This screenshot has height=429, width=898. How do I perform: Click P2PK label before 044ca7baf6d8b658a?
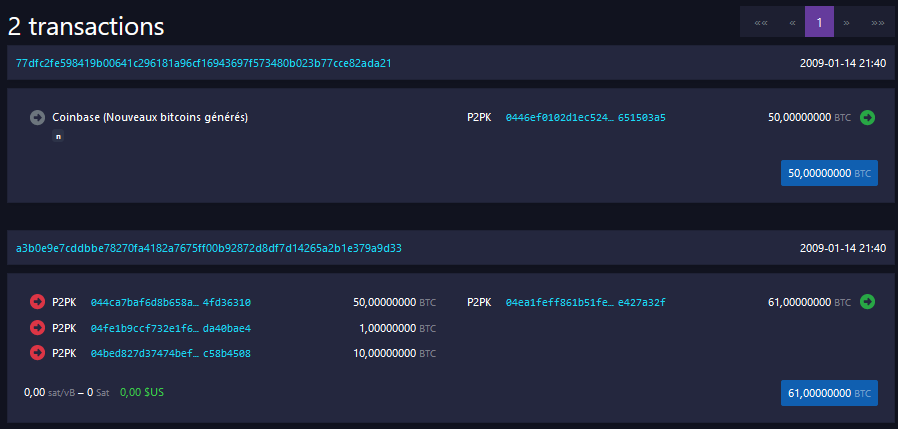pos(64,302)
